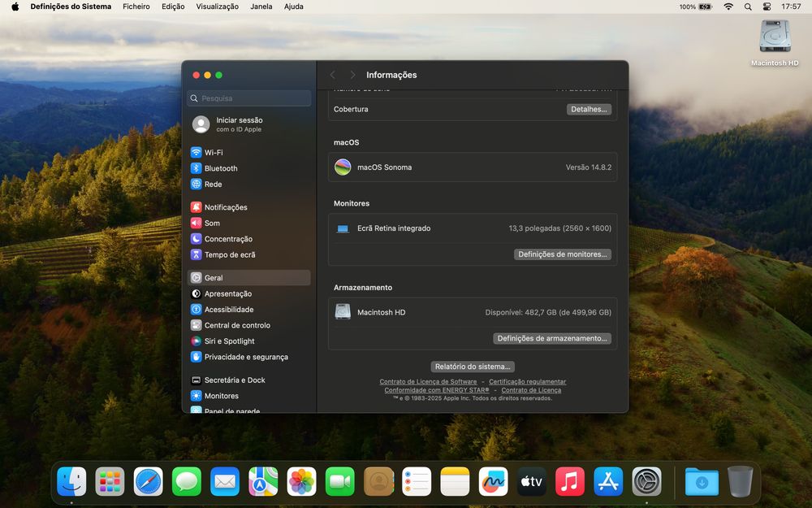
Task: Open Finder from the Dock
Action: [71, 481]
